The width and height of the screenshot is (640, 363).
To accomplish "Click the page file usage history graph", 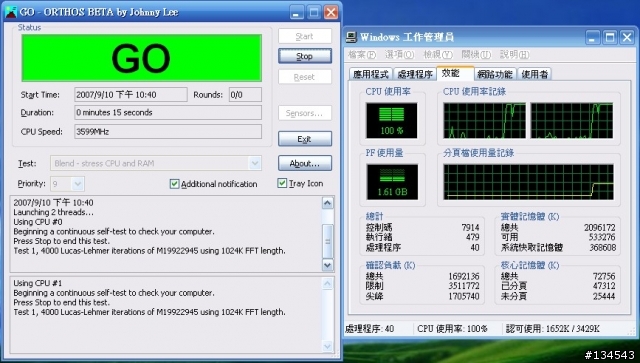I will (x=528, y=182).
